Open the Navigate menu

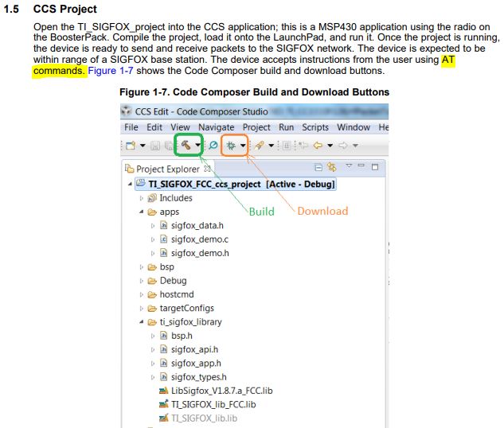[216, 128]
